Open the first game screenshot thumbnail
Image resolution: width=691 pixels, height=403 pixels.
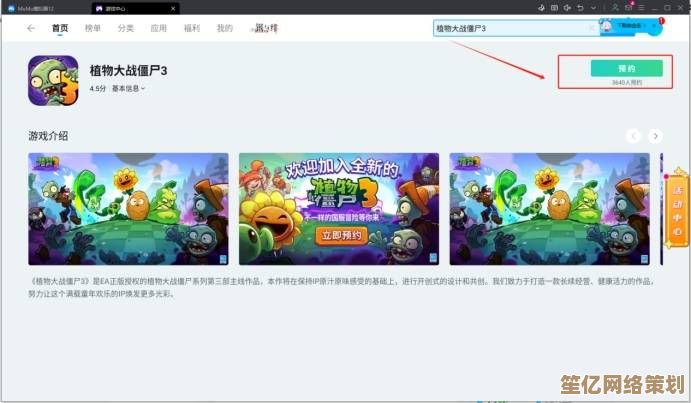point(128,209)
